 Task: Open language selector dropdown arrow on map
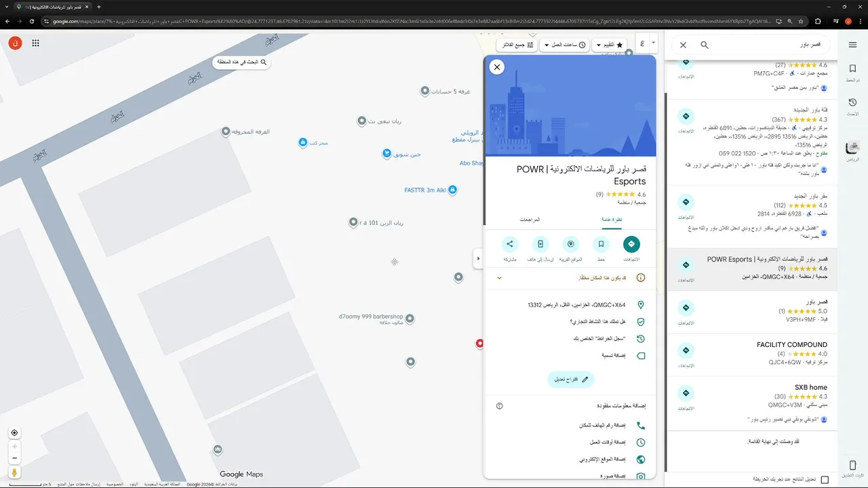click(653, 42)
